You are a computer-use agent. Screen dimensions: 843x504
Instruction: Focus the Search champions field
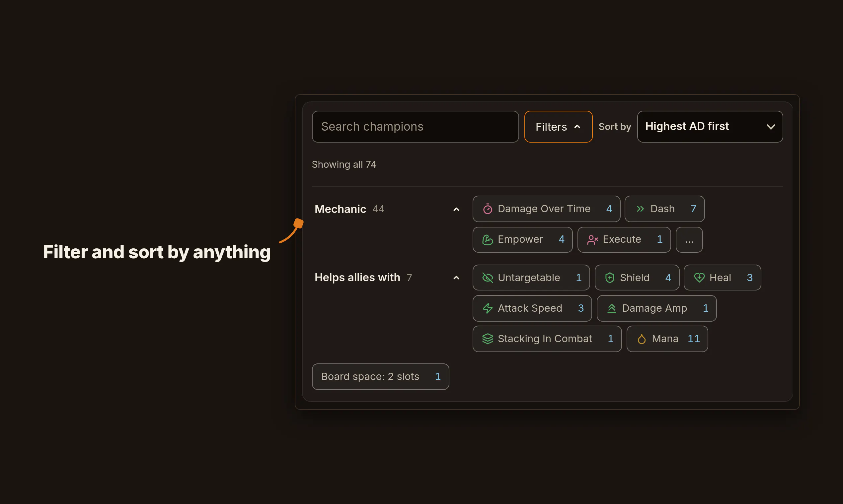tap(415, 127)
